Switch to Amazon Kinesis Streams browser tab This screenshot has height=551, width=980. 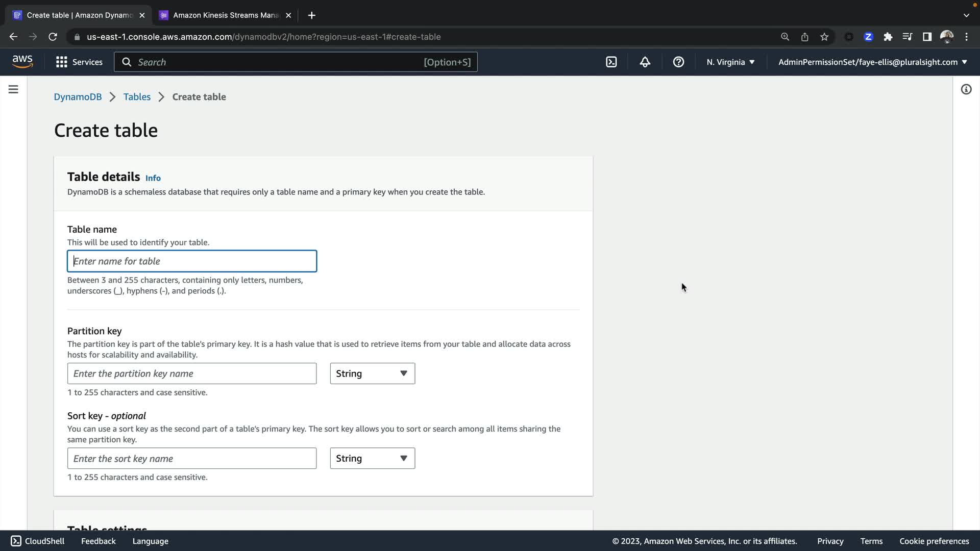click(x=226, y=15)
